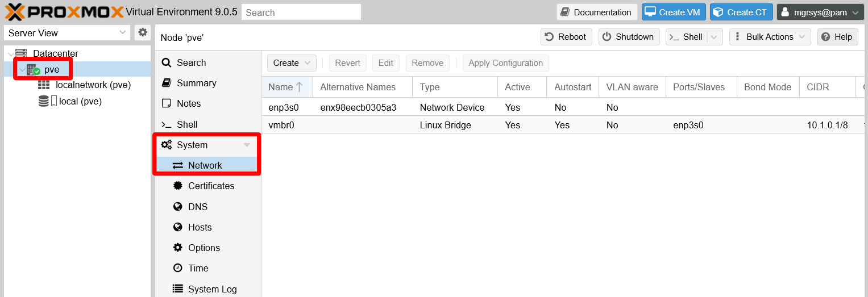This screenshot has height=297, width=868.
Task: Click the Options gear icon
Action: coord(178,248)
